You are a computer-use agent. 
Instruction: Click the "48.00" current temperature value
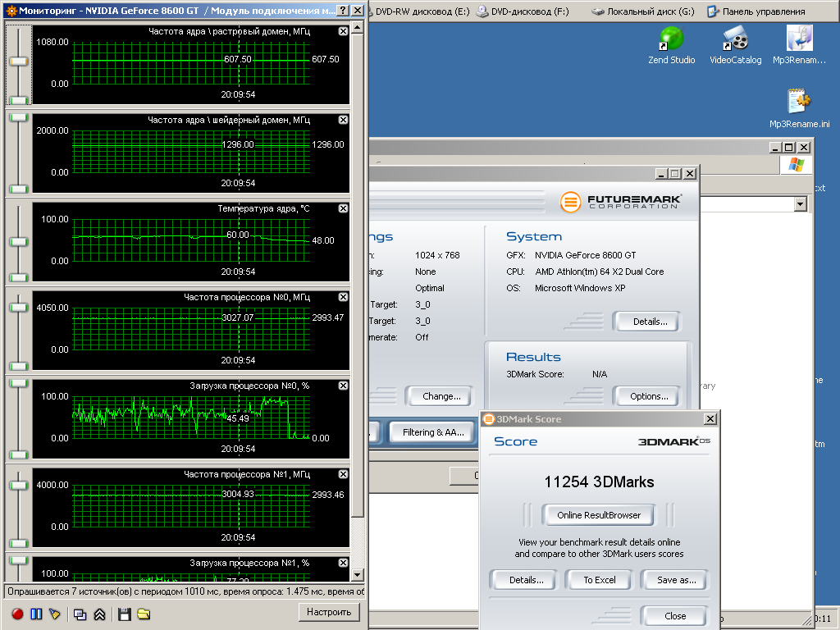click(323, 240)
